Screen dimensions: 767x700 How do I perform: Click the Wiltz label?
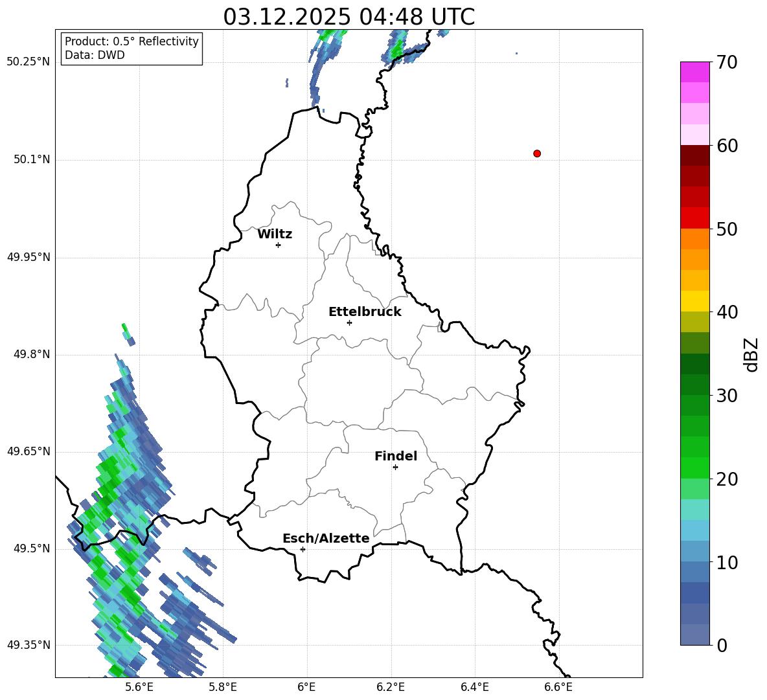coord(275,234)
